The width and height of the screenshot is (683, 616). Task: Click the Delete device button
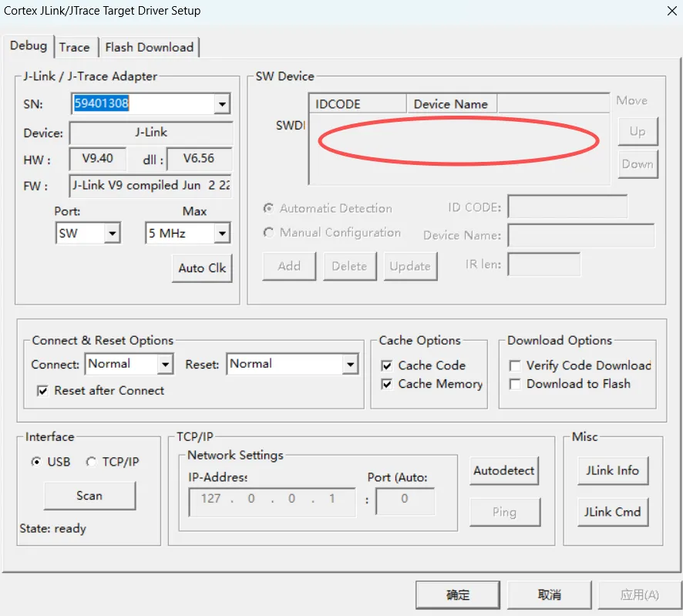coord(350,266)
